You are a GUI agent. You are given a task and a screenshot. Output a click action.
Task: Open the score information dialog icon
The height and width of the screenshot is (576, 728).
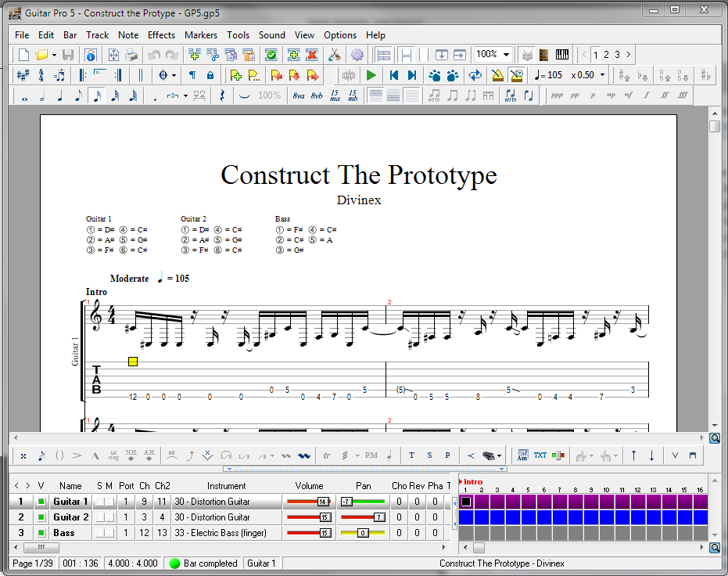pyautogui.click(x=91, y=55)
